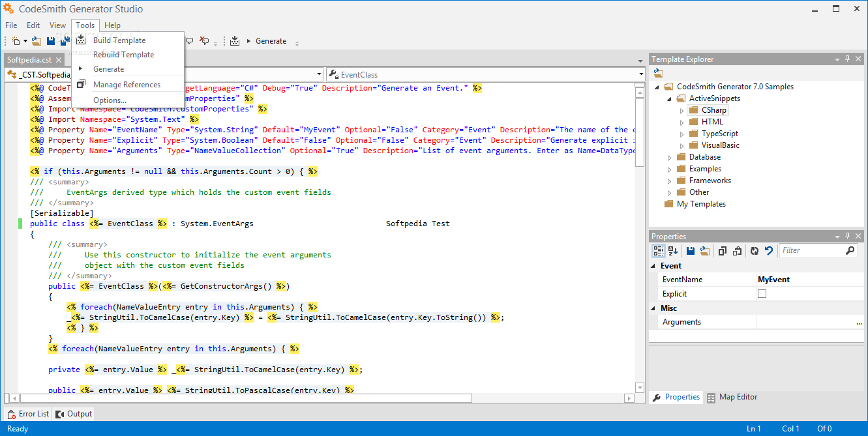This screenshot has width=868, height=436.
Task: Open the New file dropdown arrow
Action: click(25, 41)
